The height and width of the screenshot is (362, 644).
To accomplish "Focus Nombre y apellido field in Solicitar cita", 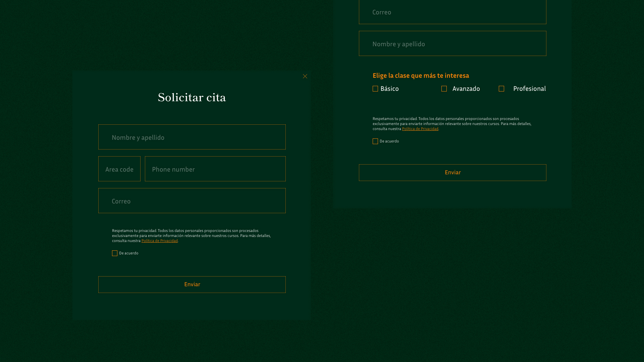I will point(192,137).
